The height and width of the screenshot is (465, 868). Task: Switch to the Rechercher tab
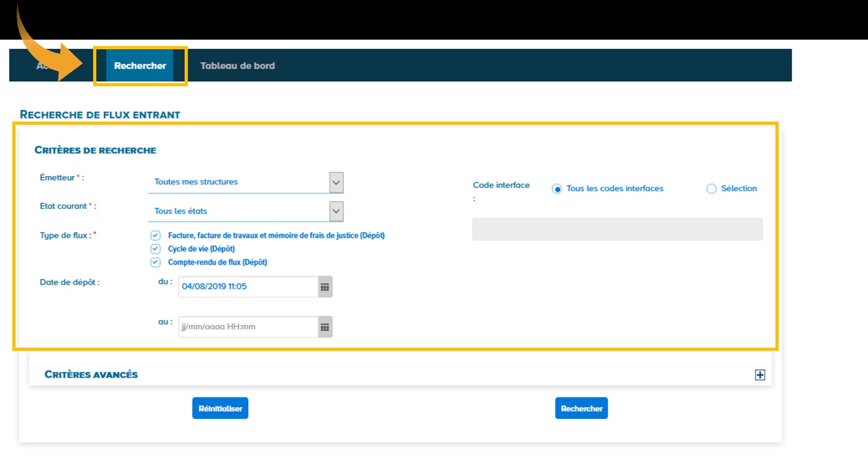pos(140,66)
